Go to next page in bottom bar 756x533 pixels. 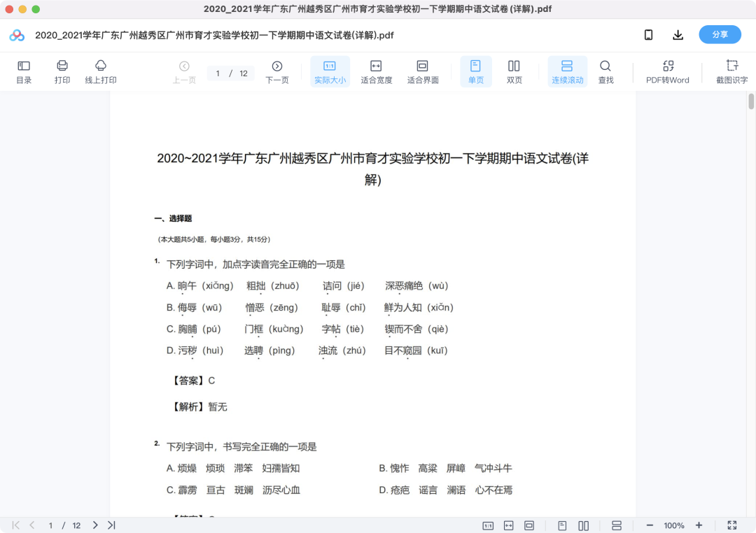95,525
